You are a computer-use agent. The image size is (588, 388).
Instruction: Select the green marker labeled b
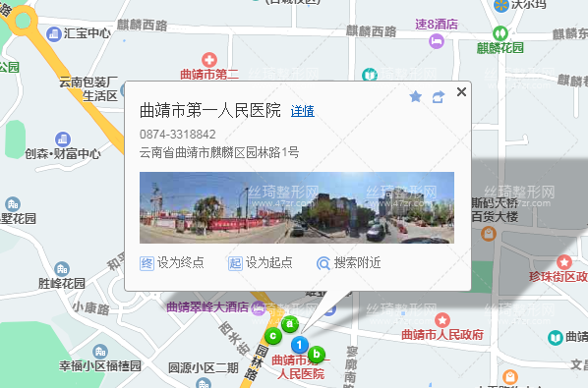click(x=317, y=354)
